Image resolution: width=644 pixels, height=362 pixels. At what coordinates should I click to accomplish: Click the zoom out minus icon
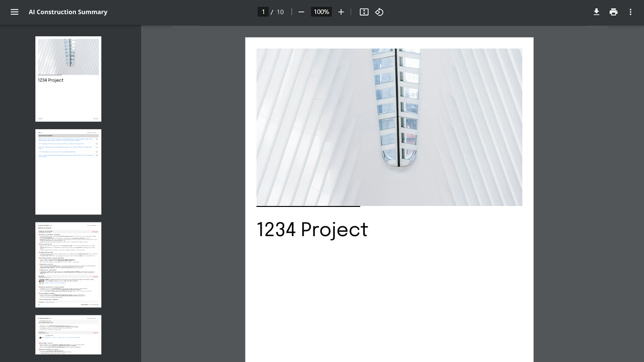tap(301, 12)
